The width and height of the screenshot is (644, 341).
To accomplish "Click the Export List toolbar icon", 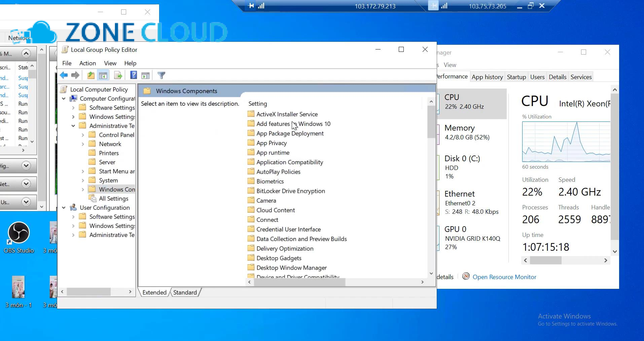I will (x=118, y=75).
